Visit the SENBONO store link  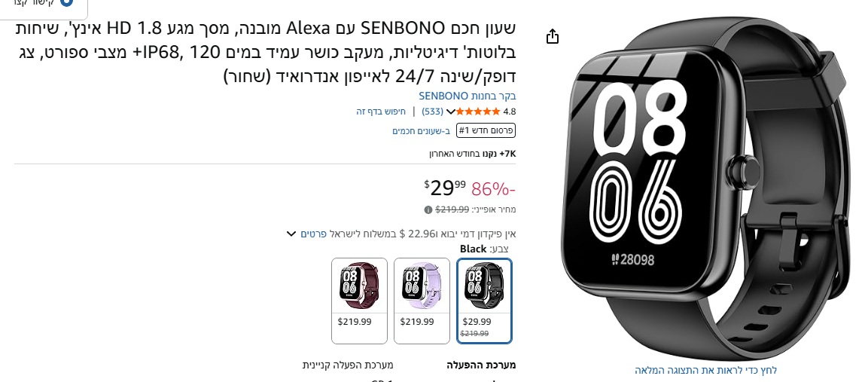(x=467, y=96)
